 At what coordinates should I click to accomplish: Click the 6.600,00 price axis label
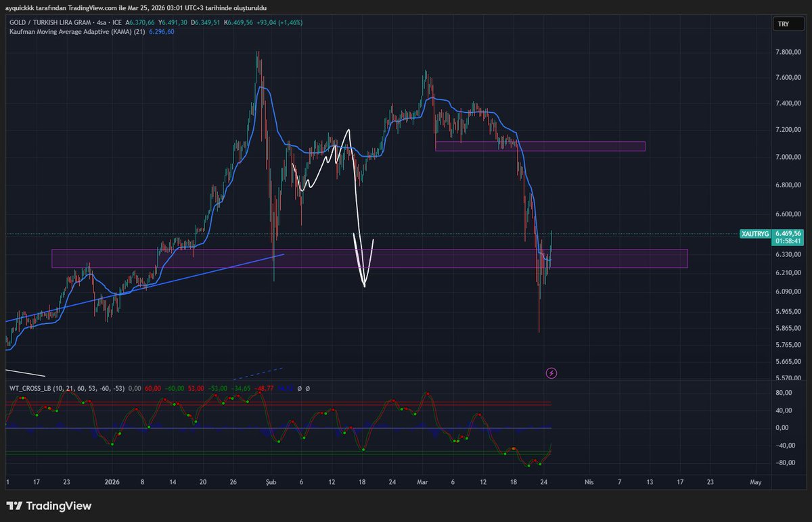787,214
